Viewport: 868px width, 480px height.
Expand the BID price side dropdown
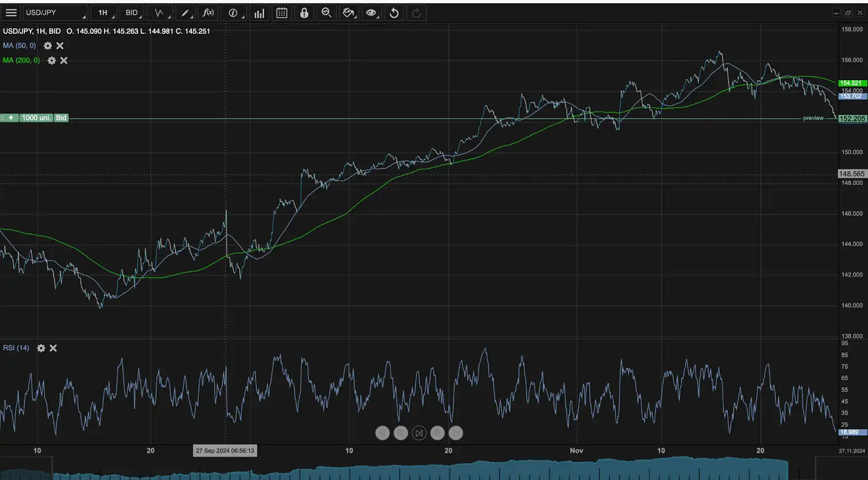(132, 13)
